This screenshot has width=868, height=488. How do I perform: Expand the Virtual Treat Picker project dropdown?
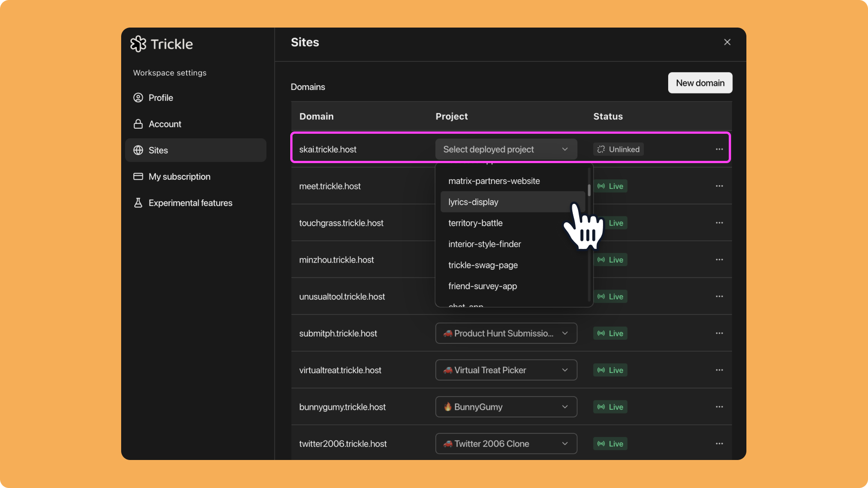(506, 370)
